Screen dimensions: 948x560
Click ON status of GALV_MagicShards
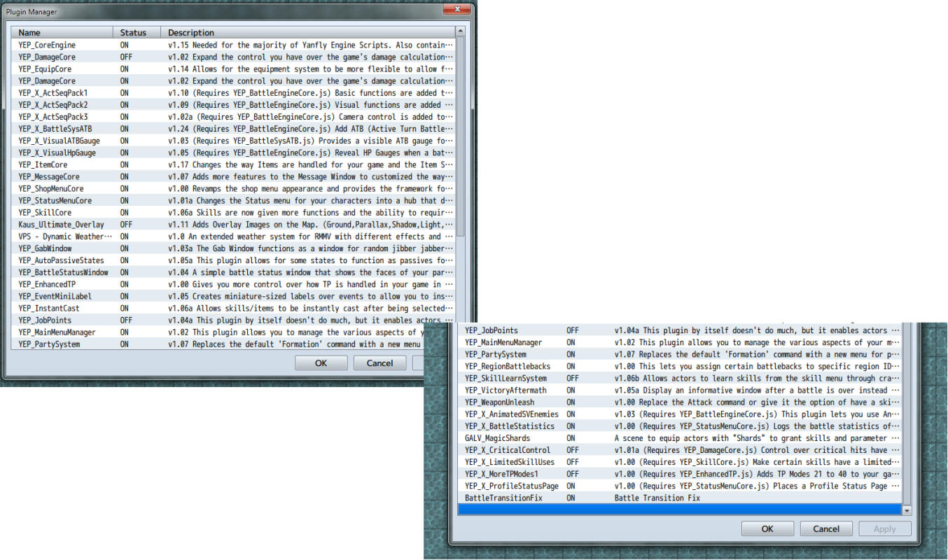click(x=571, y=438)
